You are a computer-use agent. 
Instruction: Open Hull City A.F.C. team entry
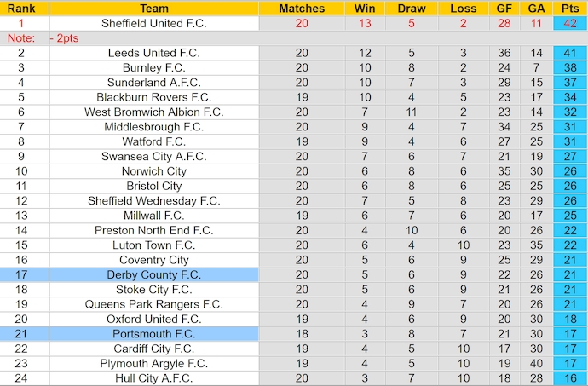pos(153,378)
